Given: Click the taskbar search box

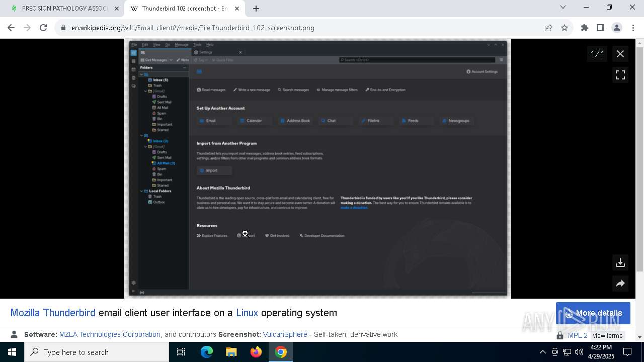Looking at the screenshot, I should click(x=97, y=352).
